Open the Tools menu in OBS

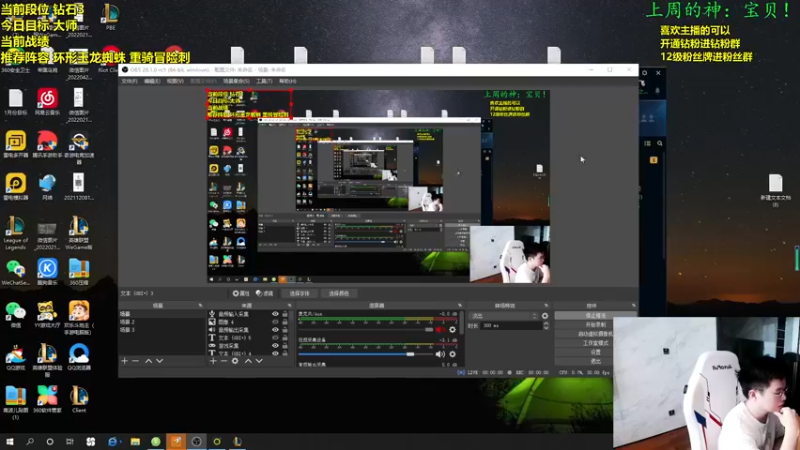(264, 81)
